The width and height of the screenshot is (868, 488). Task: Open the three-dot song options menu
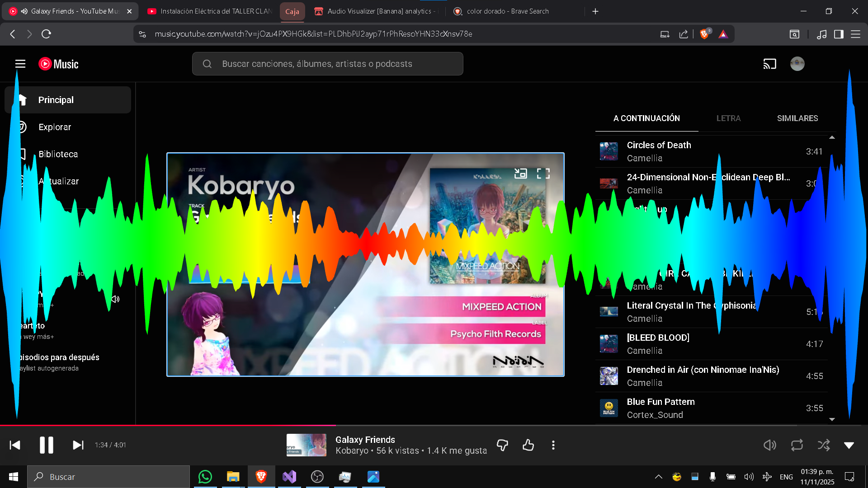(553, 445)
